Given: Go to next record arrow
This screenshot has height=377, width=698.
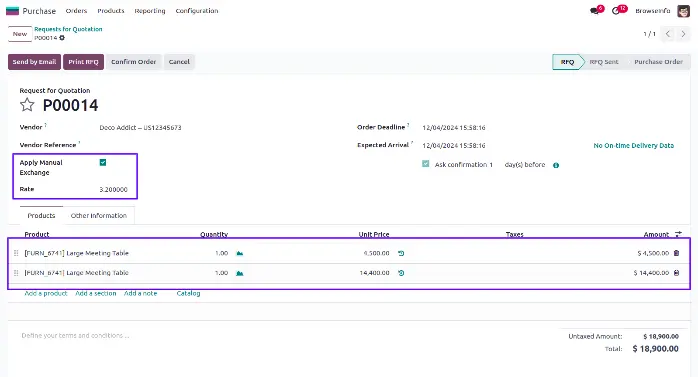Looking at the screenshot, I should [x=683, y=34].
